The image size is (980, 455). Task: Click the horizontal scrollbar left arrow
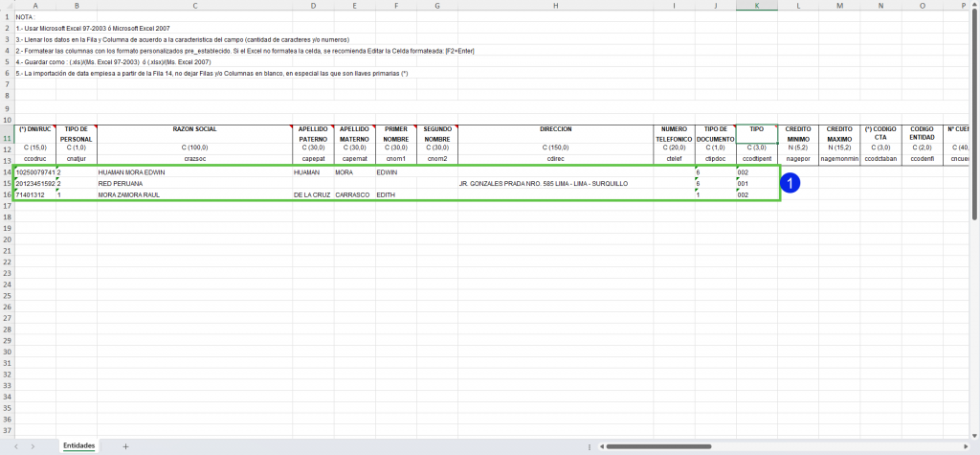pos(601,446)
